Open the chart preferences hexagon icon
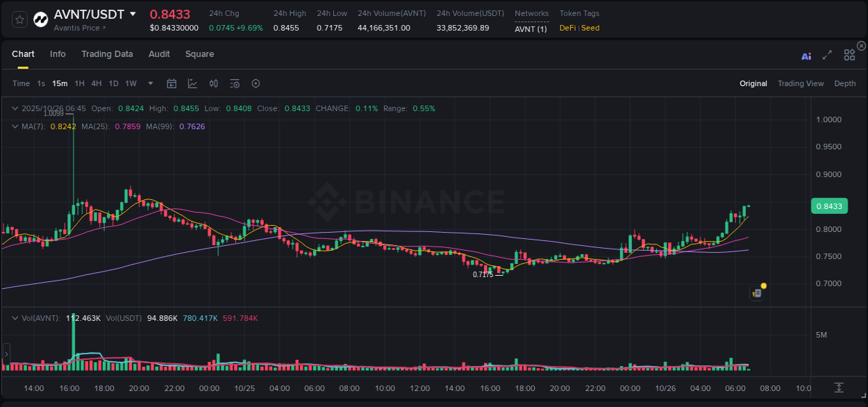Viewport: 868px width, 407px height. point(256,83)
